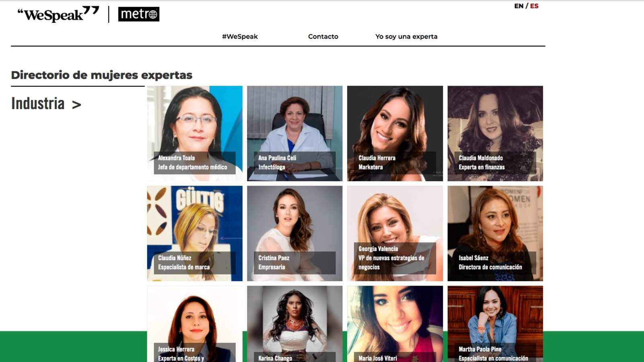Open Georgia Valencia's profile card
Image resolution: width=644 pixels, height=362 pixels.
(395, 233)
